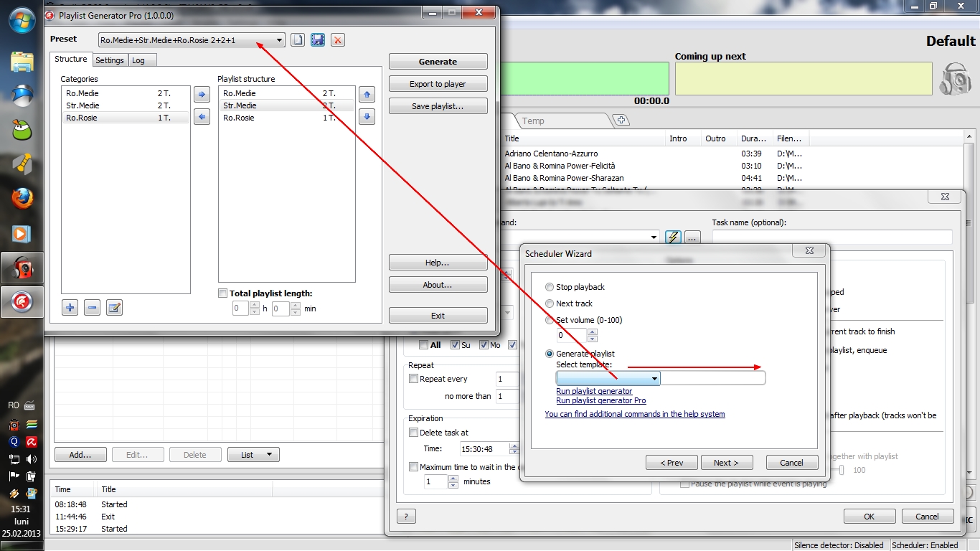Viewport: 980px width, 551px height.
Task: Add category to playlist structure with right arrow
Action: (x=202, y=94)
